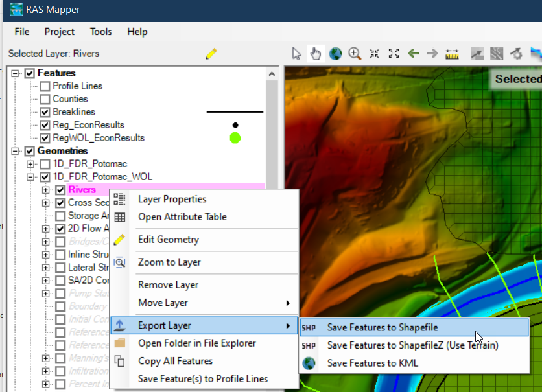Enable the Profile Lines checkbox
This screenshot has height=392, width=542.
[x=45, y=86]
